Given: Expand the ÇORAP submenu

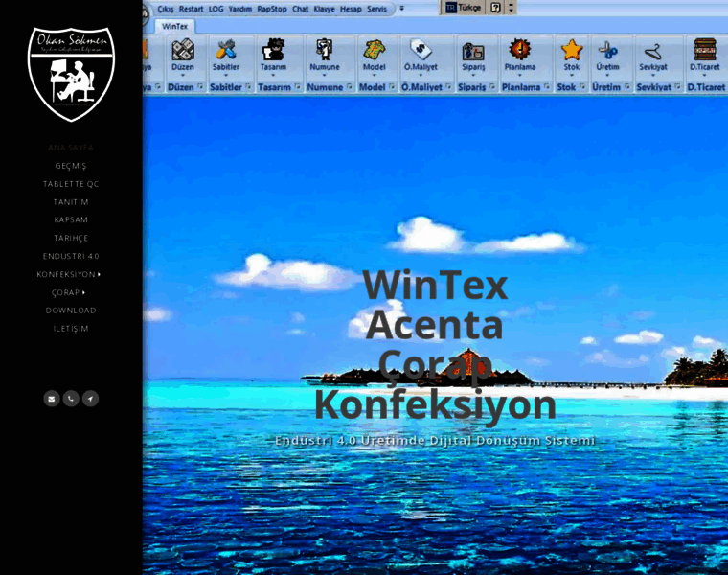Looking at the screenshot, I should click(x=69, y=292).
